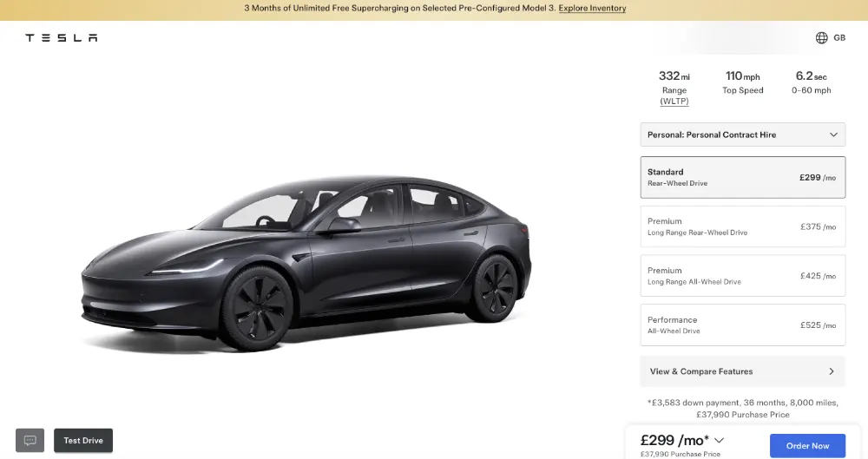Open Personal Contract Hire dropdown

tap(743, 134)
